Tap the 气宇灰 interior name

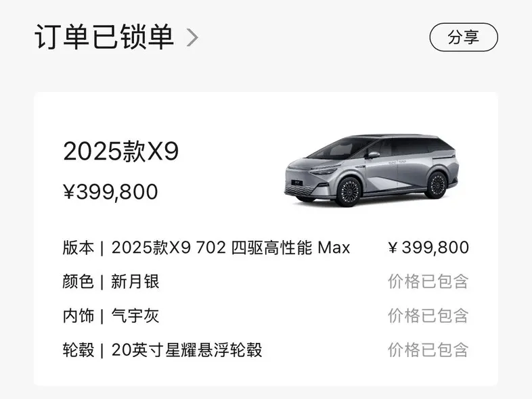click(x=135, y=316)
